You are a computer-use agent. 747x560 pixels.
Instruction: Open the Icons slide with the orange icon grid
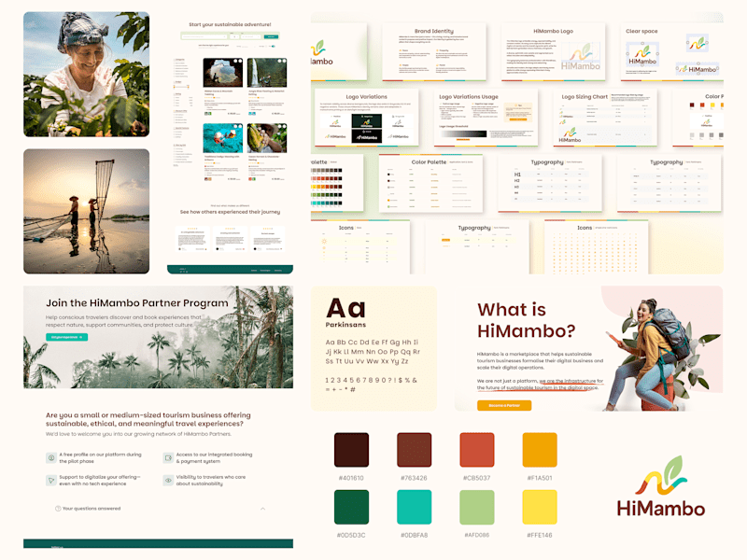pyautogui.click(x=596, y=246)
